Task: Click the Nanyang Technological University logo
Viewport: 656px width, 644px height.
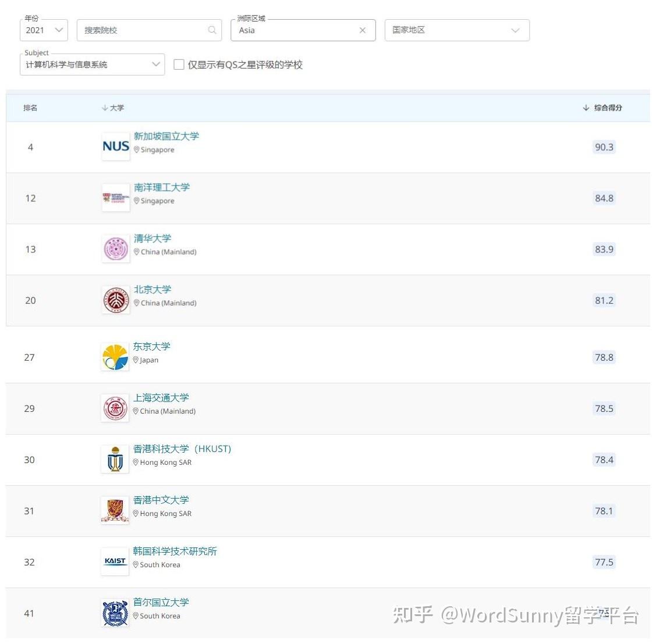Action: [x=115, y=198]
